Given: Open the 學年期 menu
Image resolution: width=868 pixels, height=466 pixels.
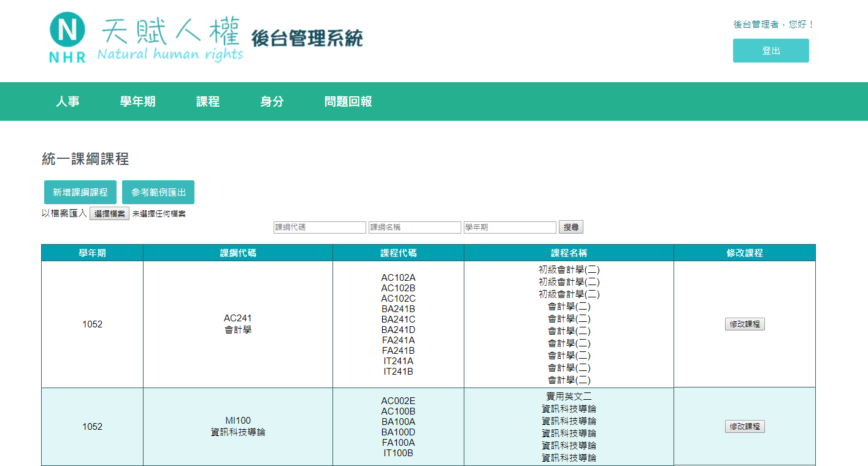Looking at the screenshot, I should [137, 102].
